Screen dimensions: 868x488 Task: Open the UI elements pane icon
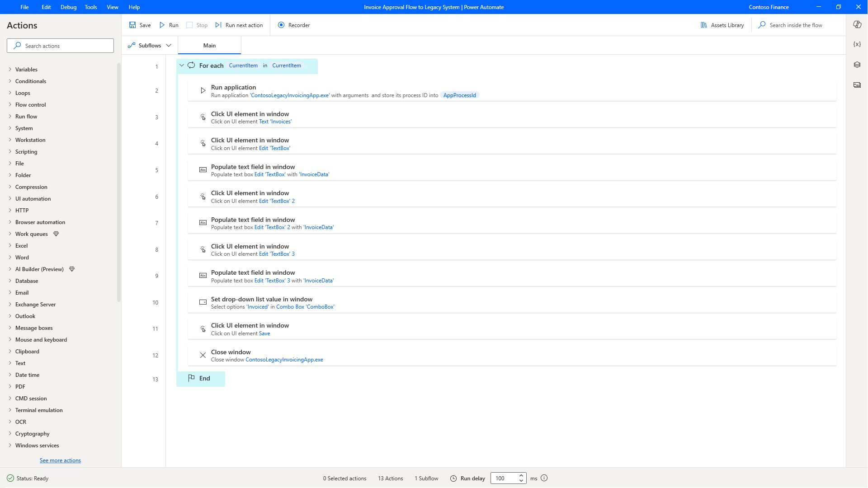pyautogui.click(x=857, y=65)
